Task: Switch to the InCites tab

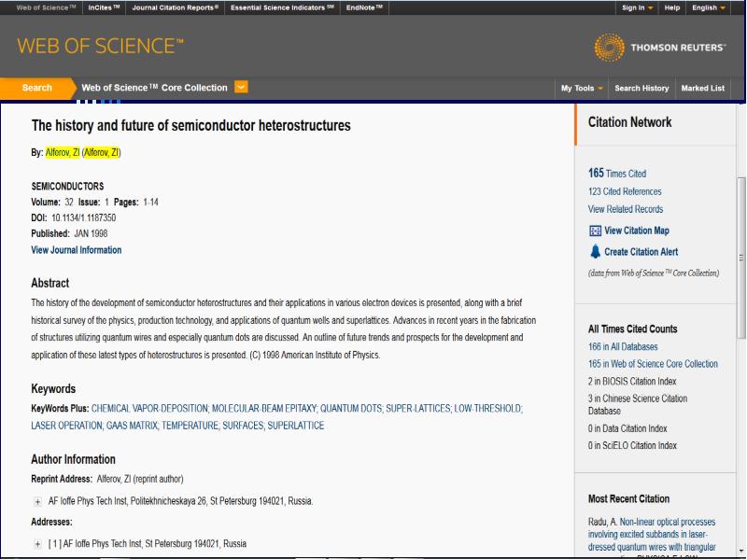Action: (104, 7)
